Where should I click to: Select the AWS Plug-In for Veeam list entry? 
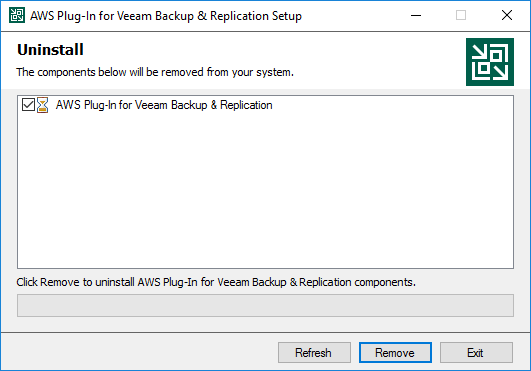point(164,105)
